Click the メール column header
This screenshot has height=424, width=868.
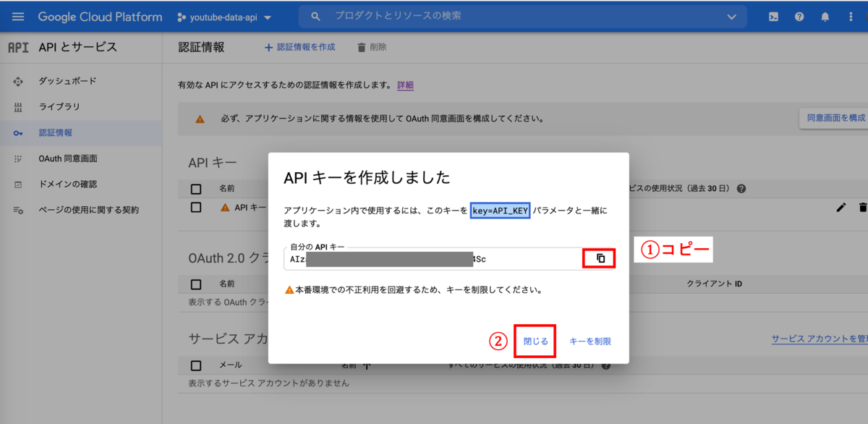point(231,365)
